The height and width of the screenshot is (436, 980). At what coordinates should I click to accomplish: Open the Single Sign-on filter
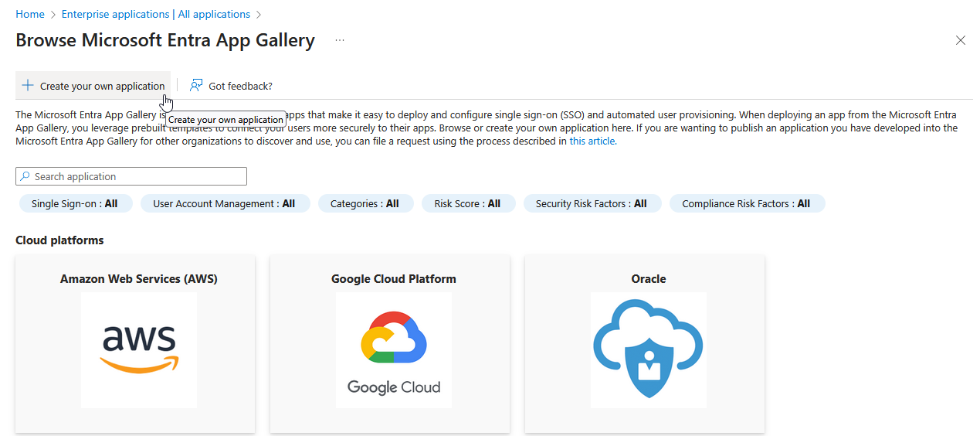pyautogui.click(x=75, y=203)
